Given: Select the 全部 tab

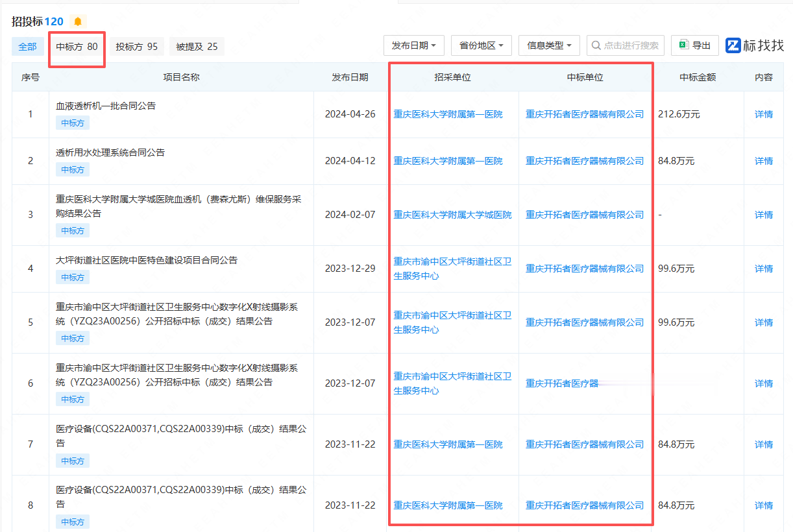Looking at the screenshot, I should tap(28, 47).
